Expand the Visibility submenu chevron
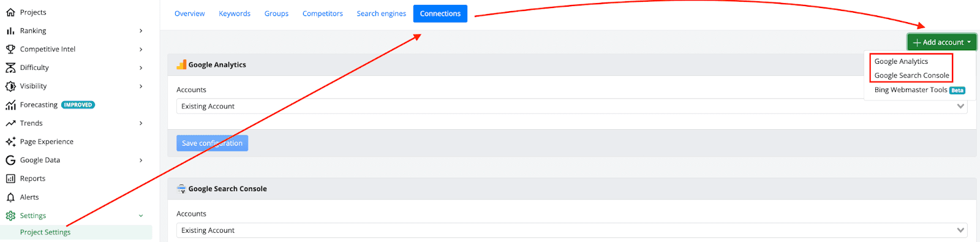980x242 pixels. pos(141,86)
